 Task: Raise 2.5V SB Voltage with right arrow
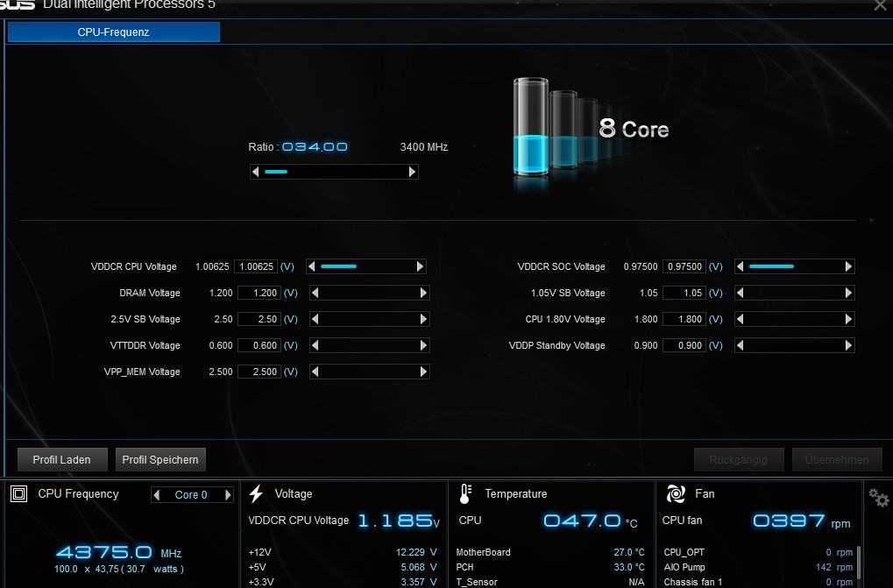tap(423, 319)
